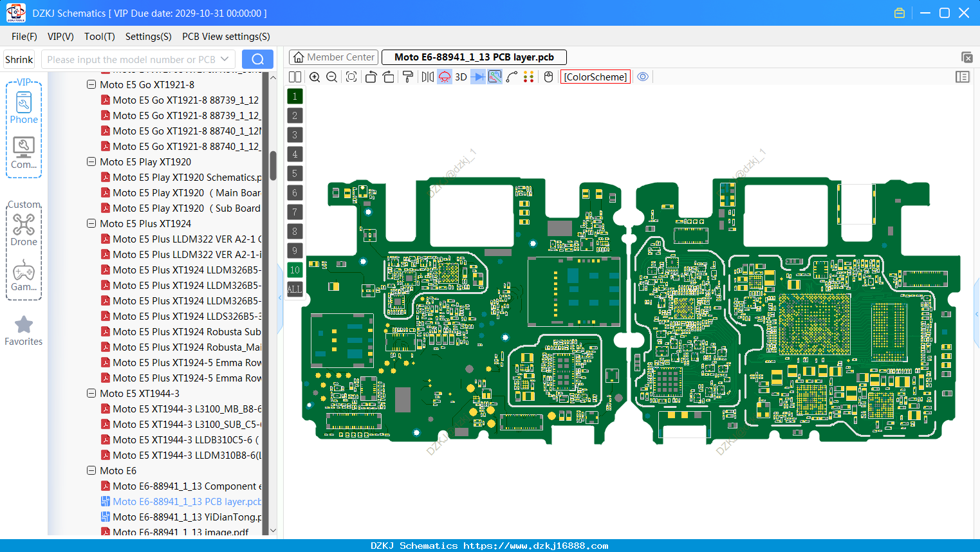Open the Drone category
The height and width of the screenshot is (552, 980).
coord(24,230)
